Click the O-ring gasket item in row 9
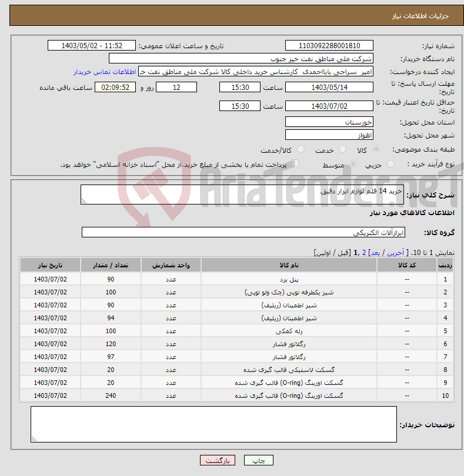The image size is (464, 476). [289, 383]
